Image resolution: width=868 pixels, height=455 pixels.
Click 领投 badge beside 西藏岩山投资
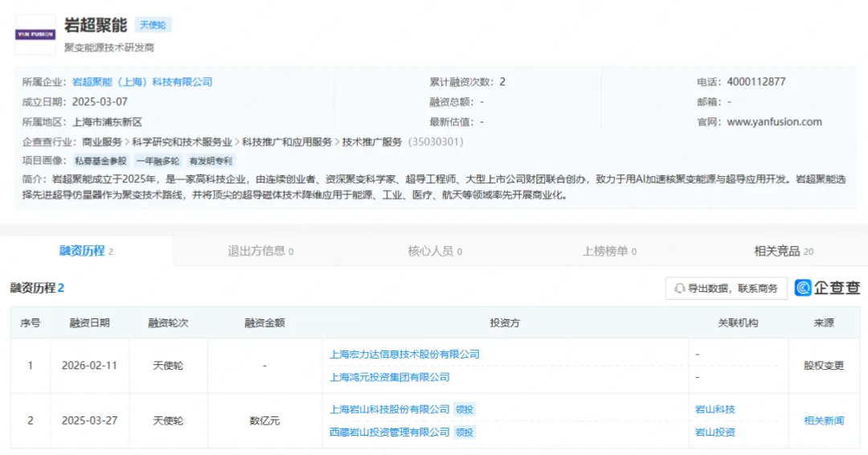pyautogui.click(x=465, y=432)
